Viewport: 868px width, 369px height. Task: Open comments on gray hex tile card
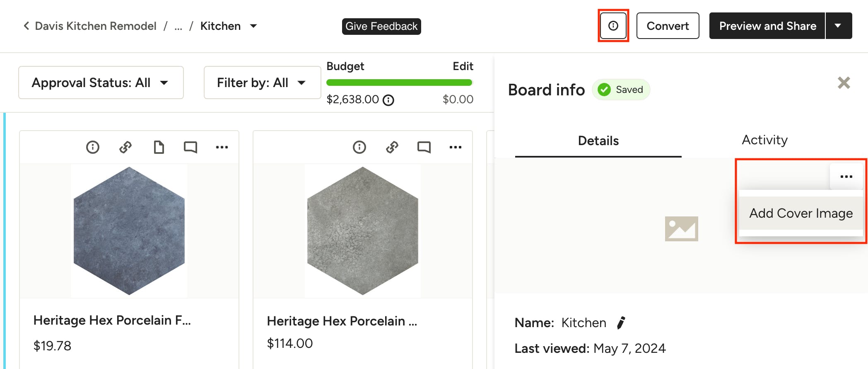click(424, 147)
